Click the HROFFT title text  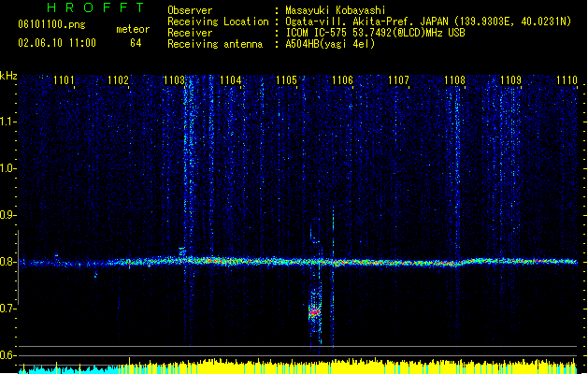95,7
